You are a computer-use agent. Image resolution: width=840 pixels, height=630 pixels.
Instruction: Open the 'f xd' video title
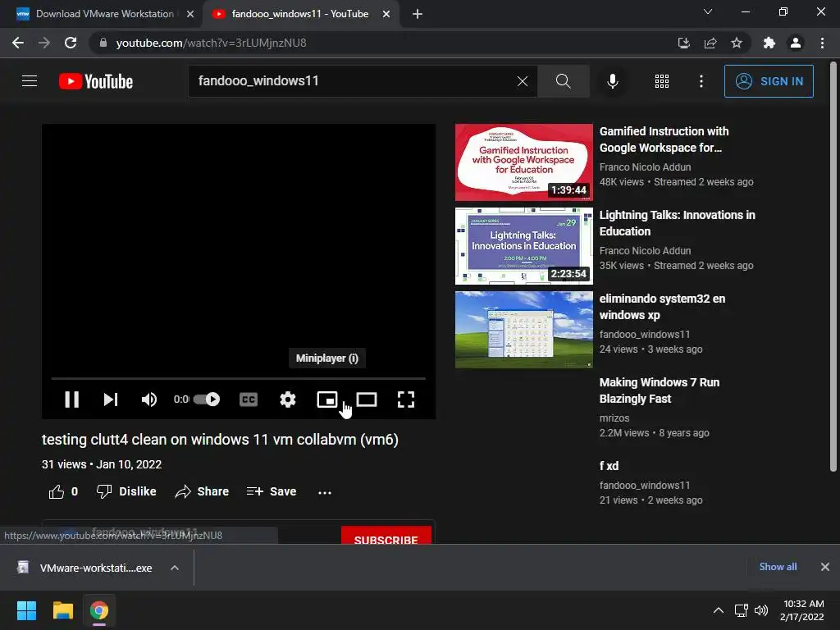click(x=609, y=466)
